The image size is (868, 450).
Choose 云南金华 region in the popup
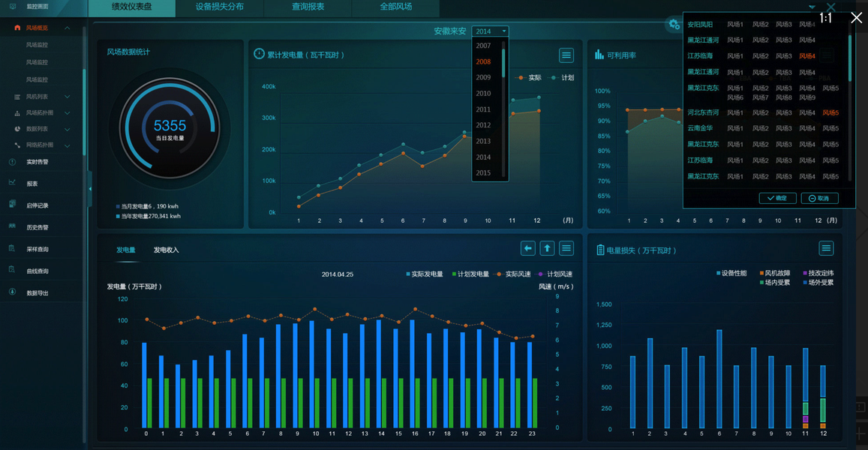700,127
